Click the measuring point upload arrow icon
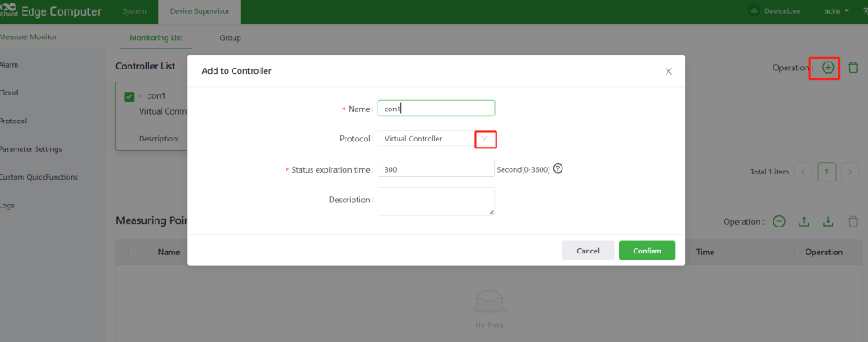Viewport: 868px width, 342px height. [x=804, y=221]
